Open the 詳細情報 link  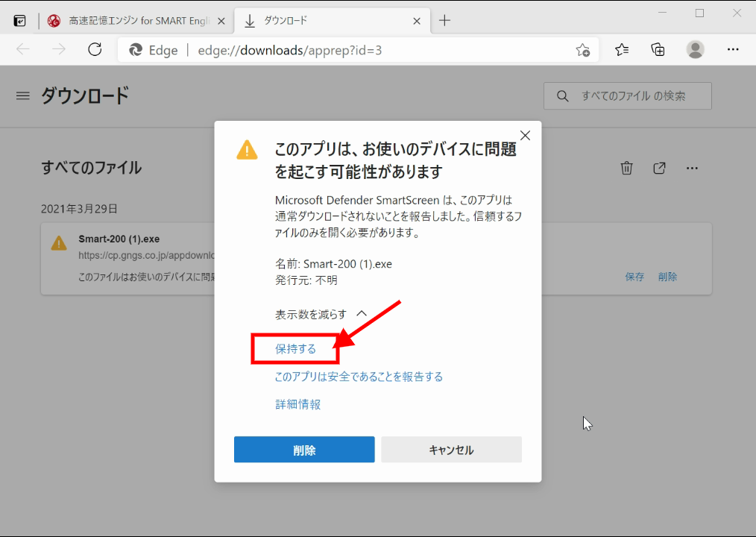(298, 404)
